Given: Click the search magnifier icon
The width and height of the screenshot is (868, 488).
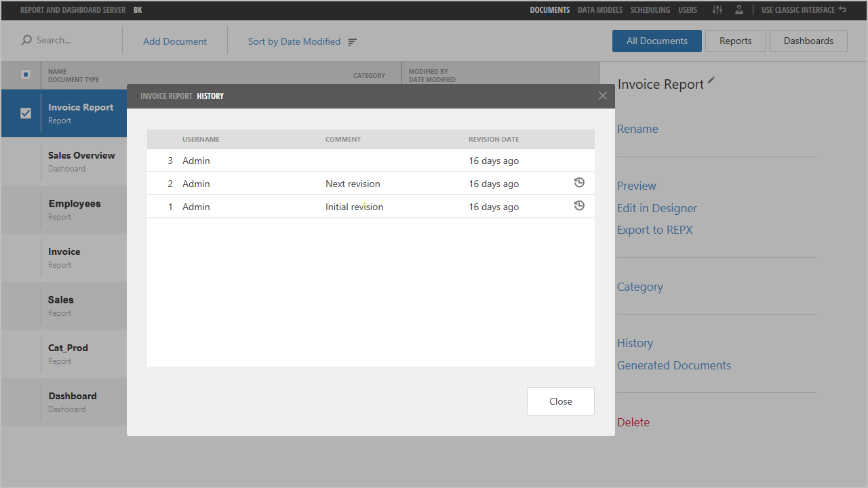Looking at the screenshot, I should coord(26,41).
